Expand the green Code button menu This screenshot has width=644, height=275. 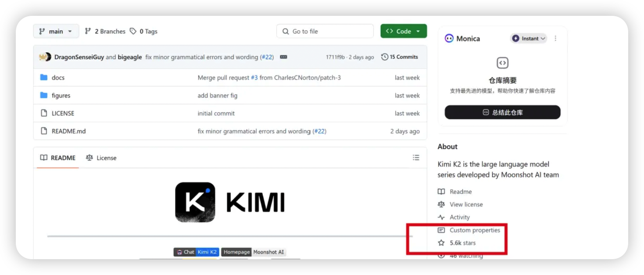point(403,31)
